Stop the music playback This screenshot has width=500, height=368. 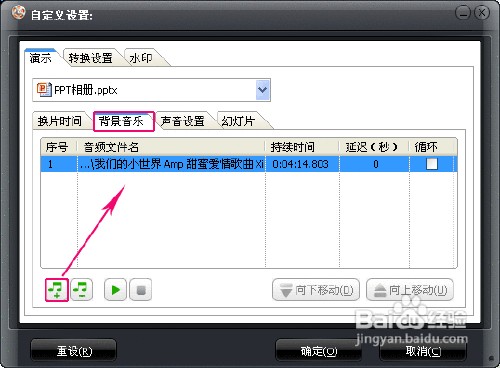tap(141, 290)
